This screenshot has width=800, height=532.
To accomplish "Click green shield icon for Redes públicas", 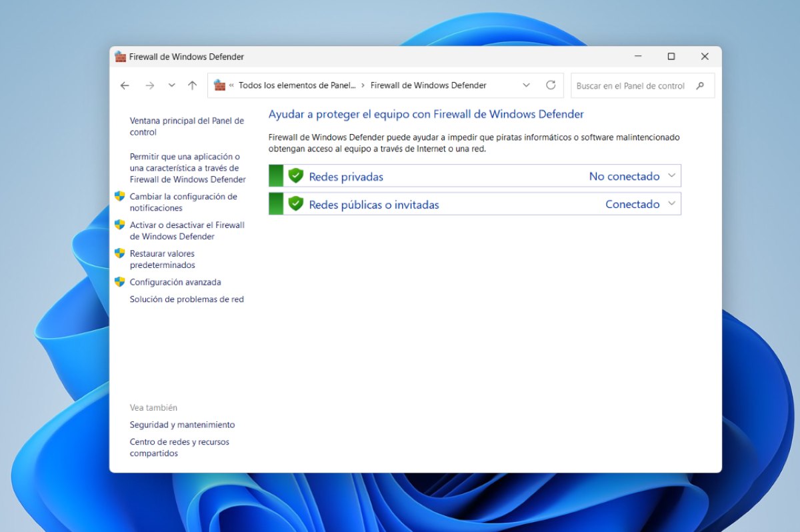I will pyautogui.click(x=296, y=204).
